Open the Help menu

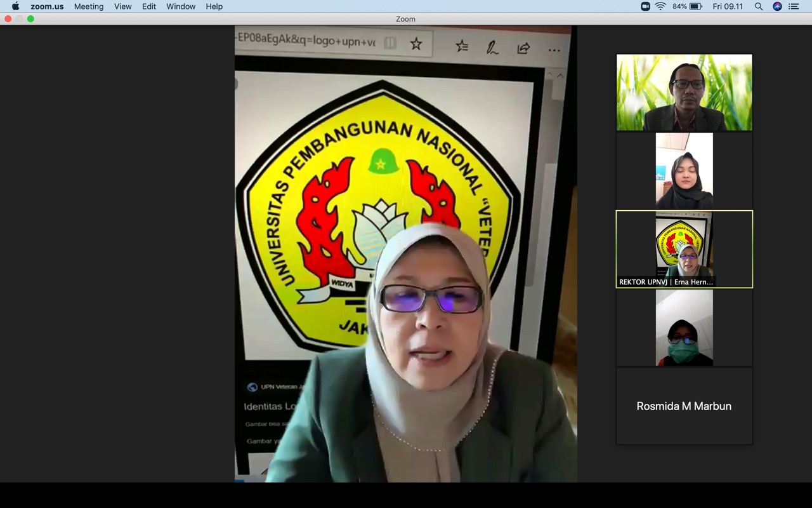[214, 6]
